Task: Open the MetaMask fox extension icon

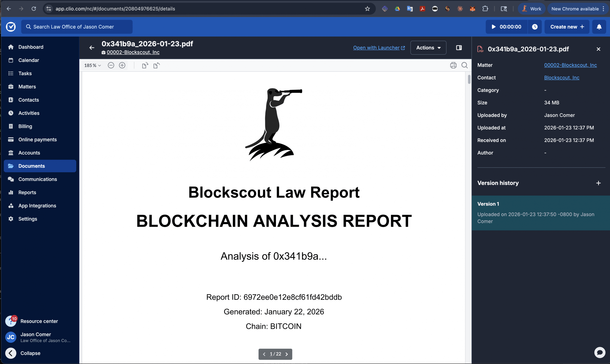Action: coord(472,9)
